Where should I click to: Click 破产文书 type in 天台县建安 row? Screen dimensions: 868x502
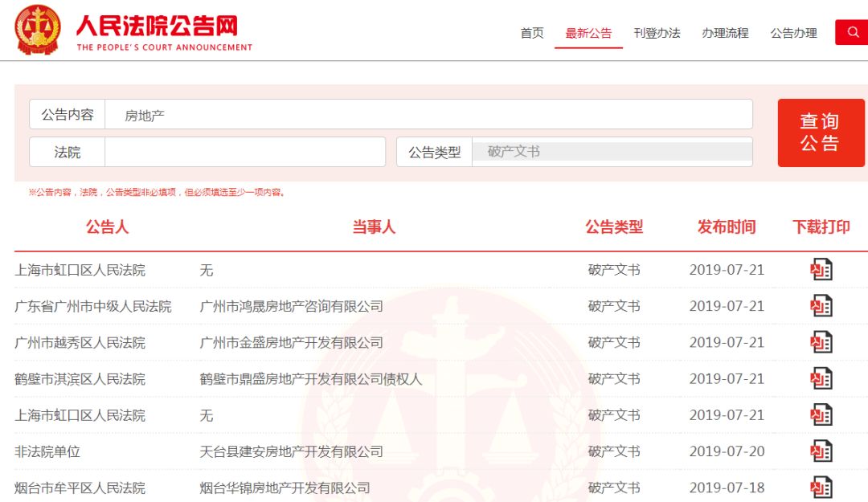[x=614, y=451]
